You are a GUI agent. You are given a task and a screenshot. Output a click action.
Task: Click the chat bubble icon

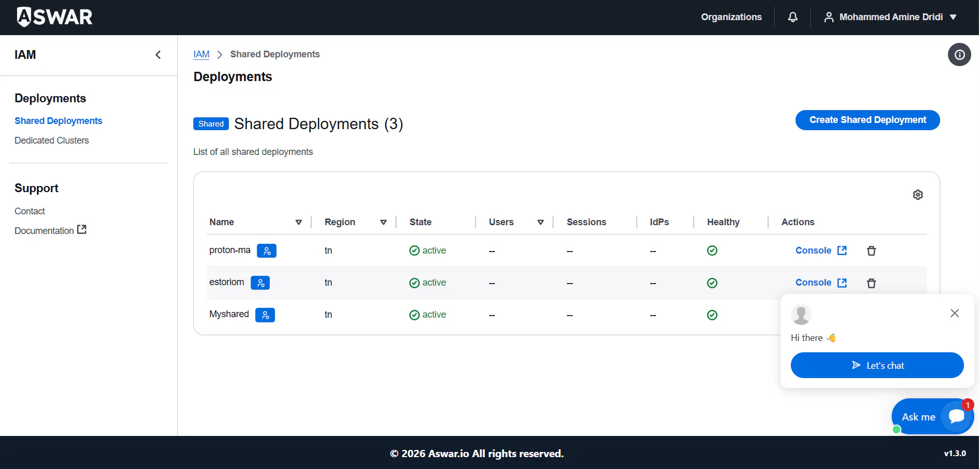[956, 416]
